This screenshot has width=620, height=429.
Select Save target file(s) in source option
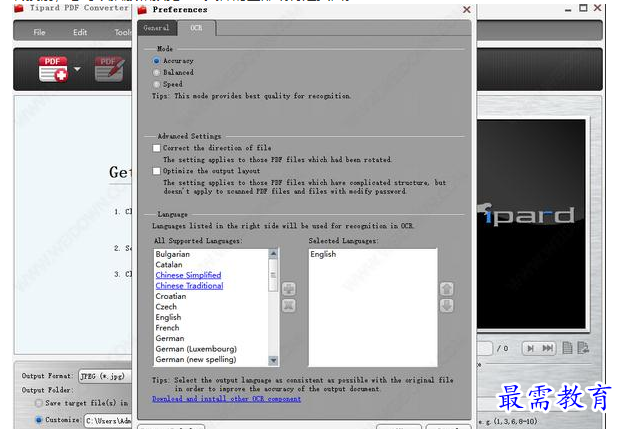click(39, 403)
